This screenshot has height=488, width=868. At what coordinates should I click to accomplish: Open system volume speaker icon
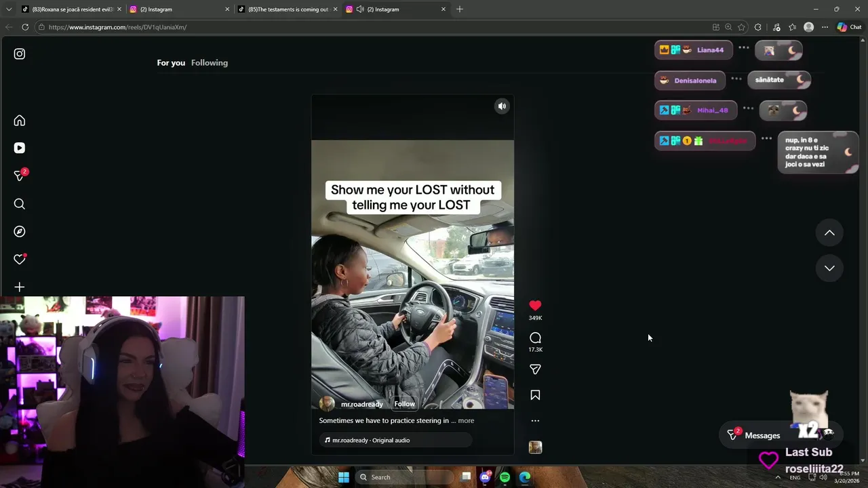pyautogui.click(x=823, y=477)
